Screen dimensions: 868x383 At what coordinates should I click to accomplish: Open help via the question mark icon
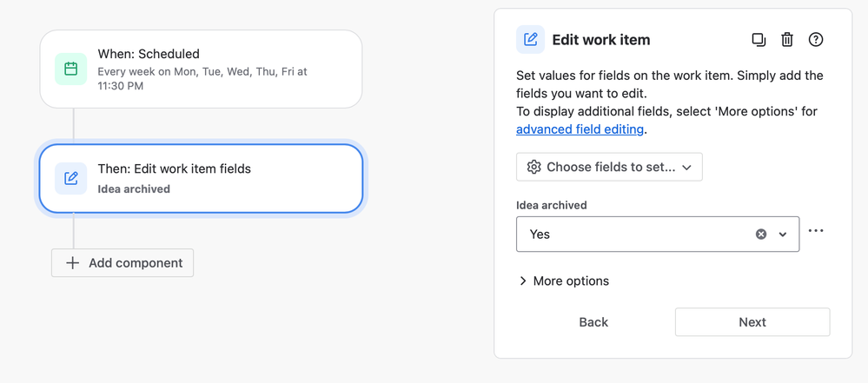(816, 40)
